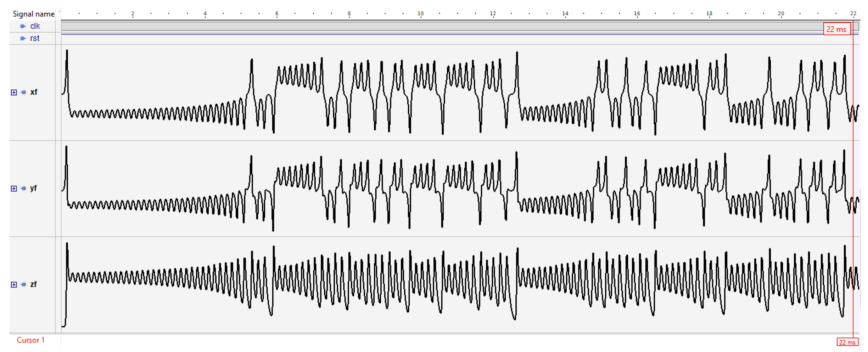The image size is (868, 352).
Task: Expand the yf signal bus
Action: 14,189
